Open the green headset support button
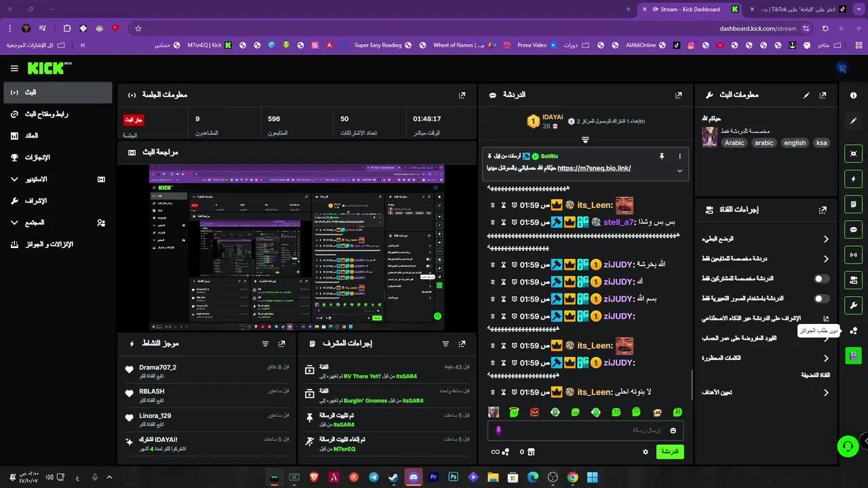The image size is (868, 488). pos(848,446)
